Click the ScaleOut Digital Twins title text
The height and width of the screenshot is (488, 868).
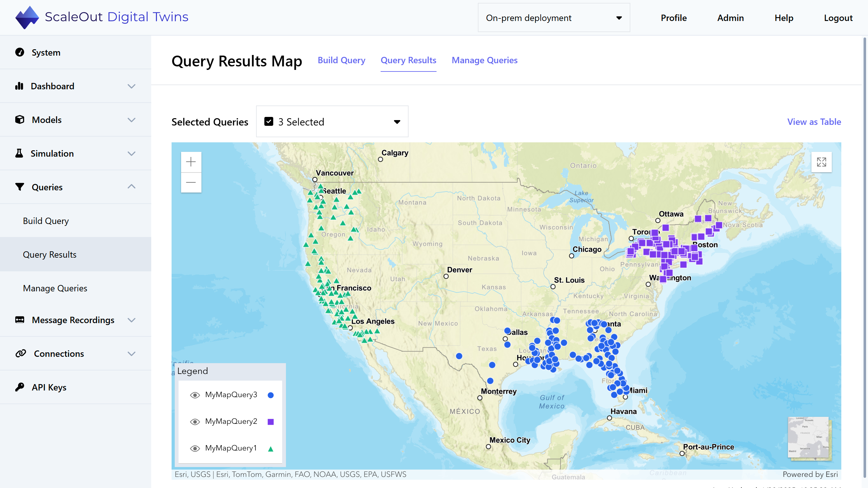coord(116,17)
